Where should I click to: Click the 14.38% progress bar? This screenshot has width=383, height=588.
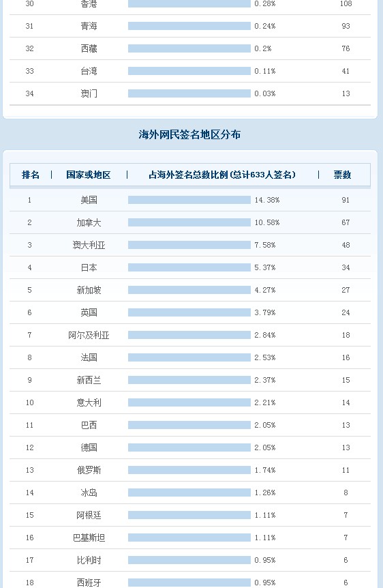pyautogui.click(x=189, y=200)
